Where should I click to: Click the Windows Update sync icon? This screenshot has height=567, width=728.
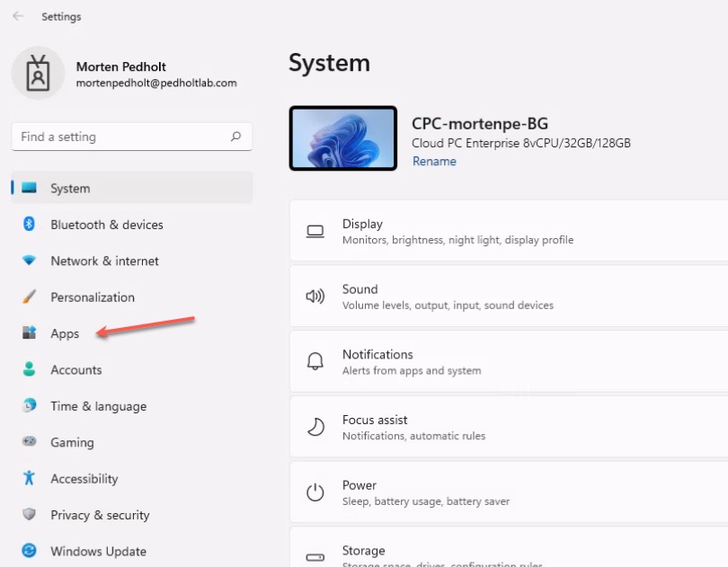tap(29, 550)
